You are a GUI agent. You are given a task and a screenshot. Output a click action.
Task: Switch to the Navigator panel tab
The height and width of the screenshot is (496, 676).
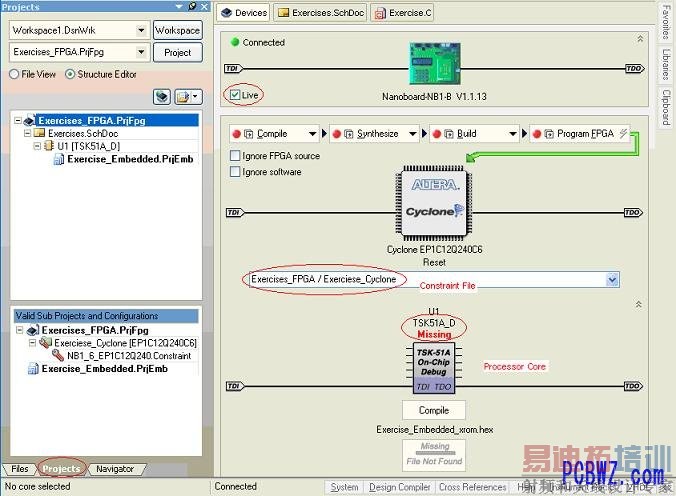tap(115, 469)
